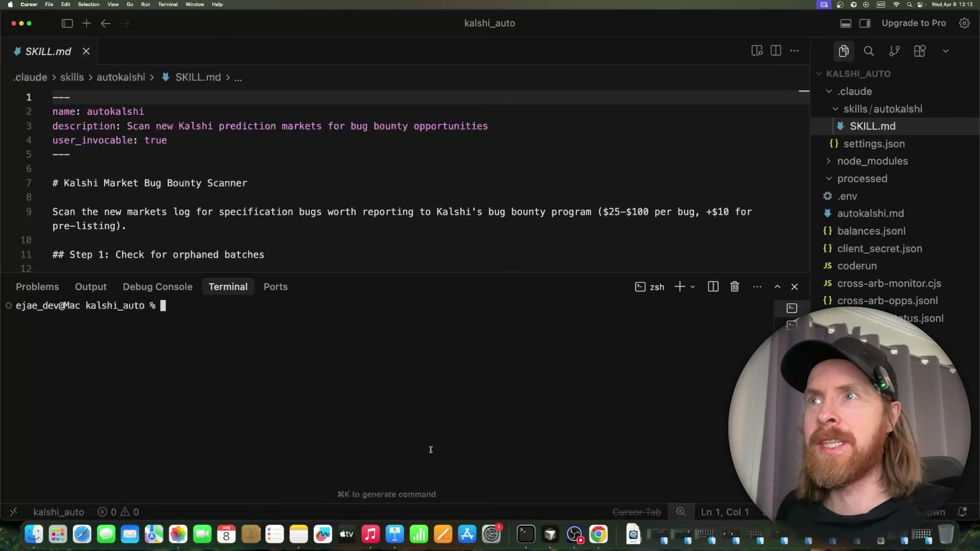Click the plus icon in the title bar

[87, 23]
